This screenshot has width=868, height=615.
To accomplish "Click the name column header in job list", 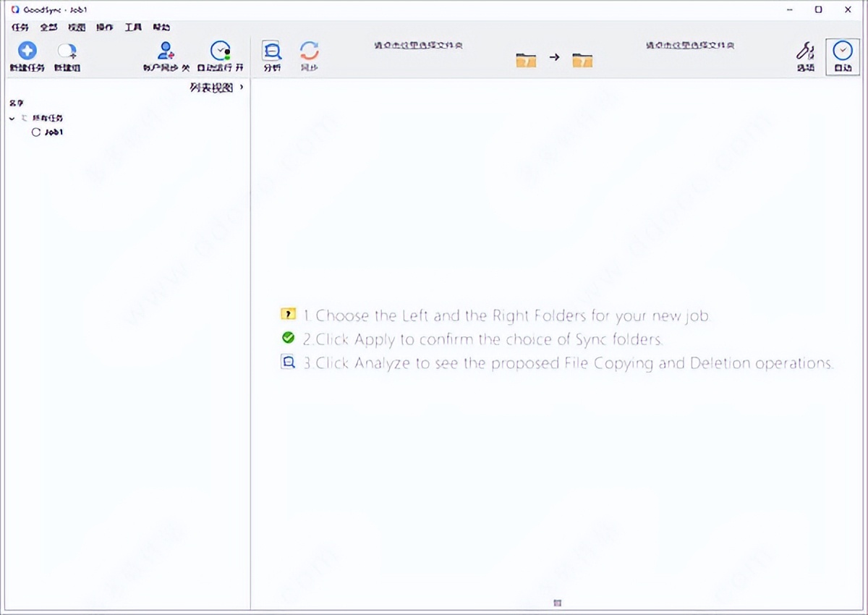I will pyautogui.click(x=17, y=103).
